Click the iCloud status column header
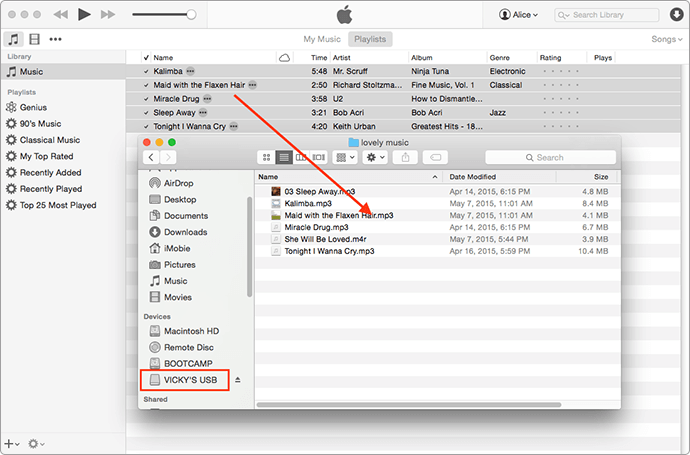Image resolution: width=690 pixels, height=455 pixels. tap(285, 58)
